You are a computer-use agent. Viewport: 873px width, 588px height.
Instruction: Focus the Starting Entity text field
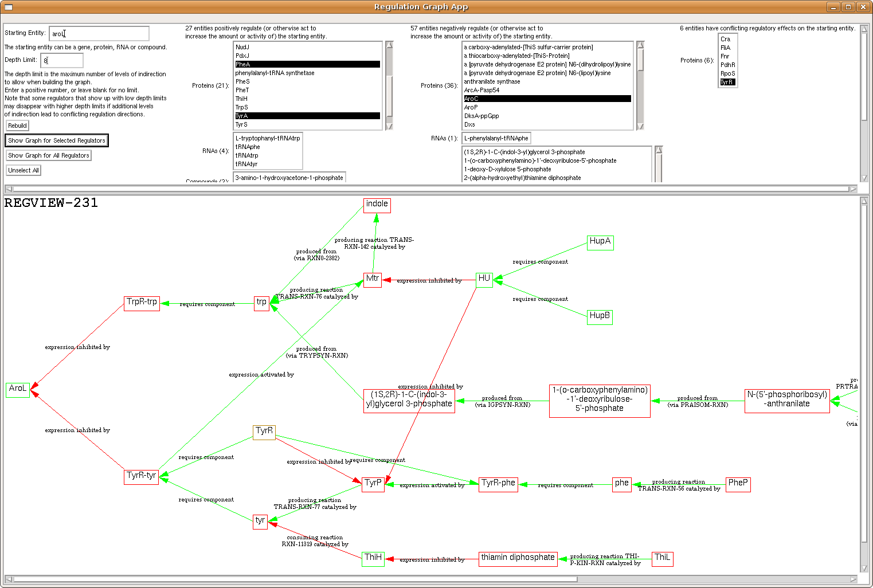pyautogui.click(x=99, y=33)
